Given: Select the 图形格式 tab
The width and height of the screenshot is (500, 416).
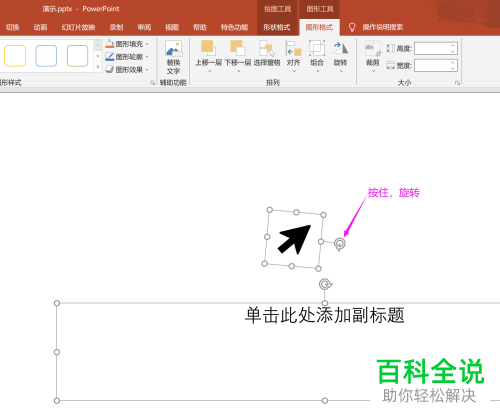Looking at the screenshot, I should [319, 27].
